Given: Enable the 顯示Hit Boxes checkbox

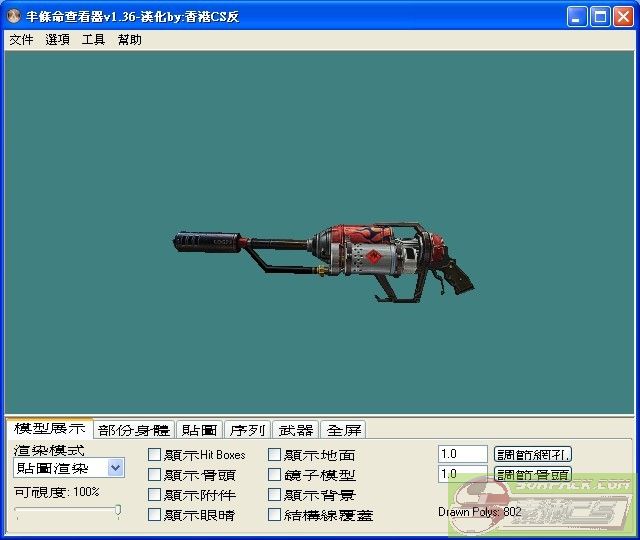Looking at the screenshot, I should pos(155,455).
